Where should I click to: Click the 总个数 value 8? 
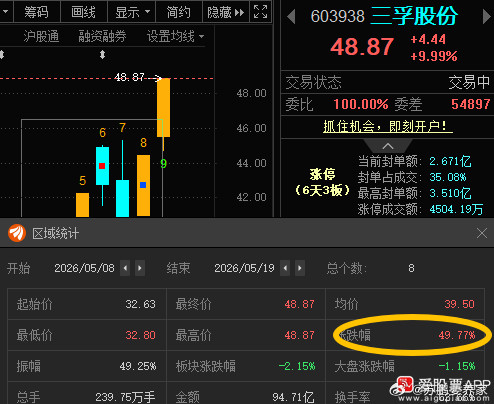(411, 268)
